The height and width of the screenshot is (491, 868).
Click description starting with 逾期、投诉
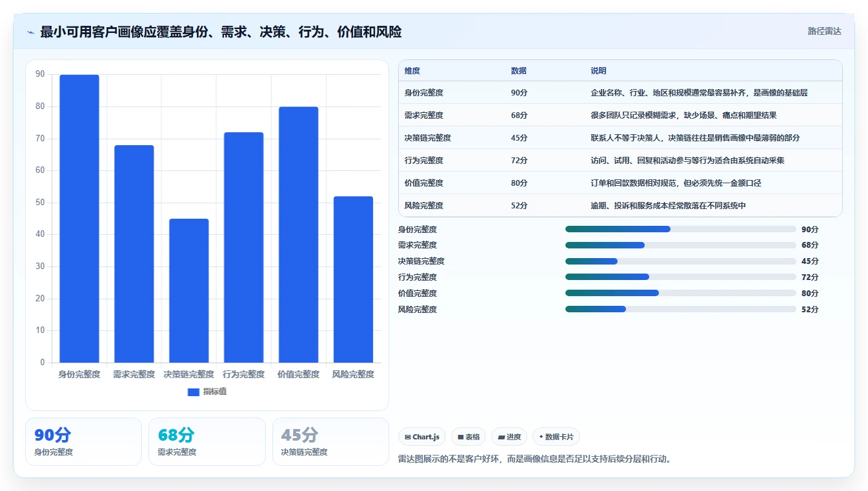[x=668, y=206]
